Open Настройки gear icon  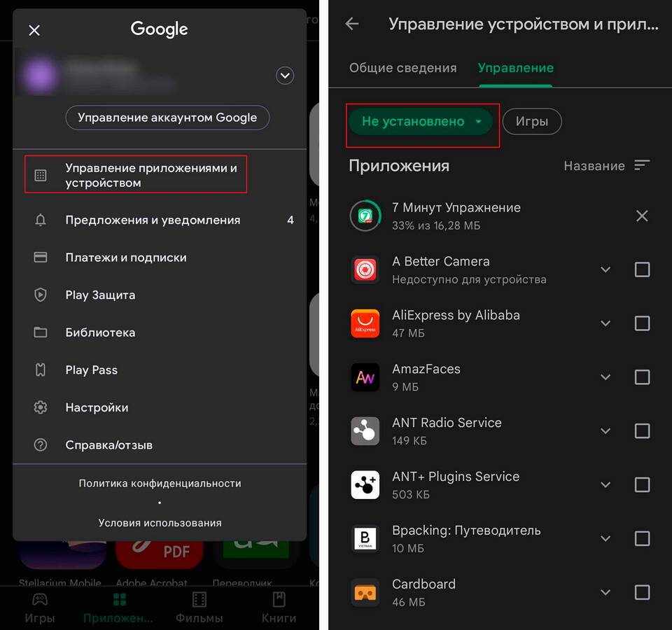click(41, 407)
